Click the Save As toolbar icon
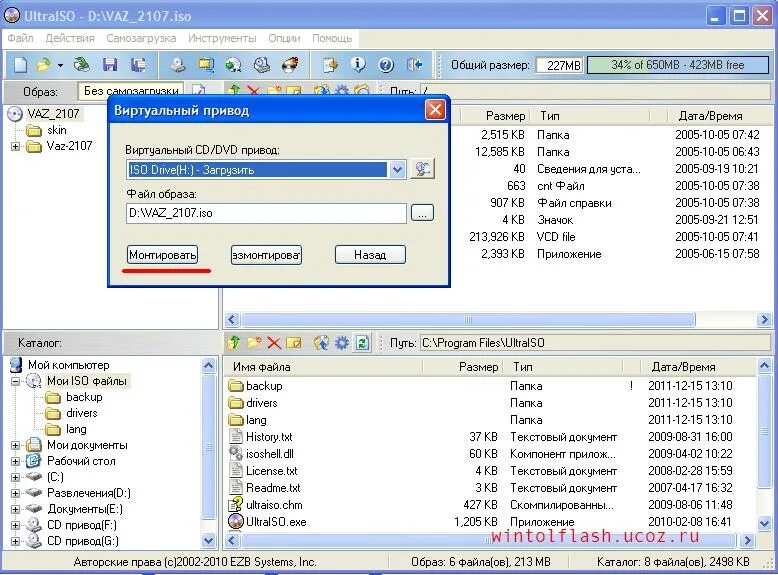The width and height of the screenshot is (778, 575). click(x=138, y=64)
